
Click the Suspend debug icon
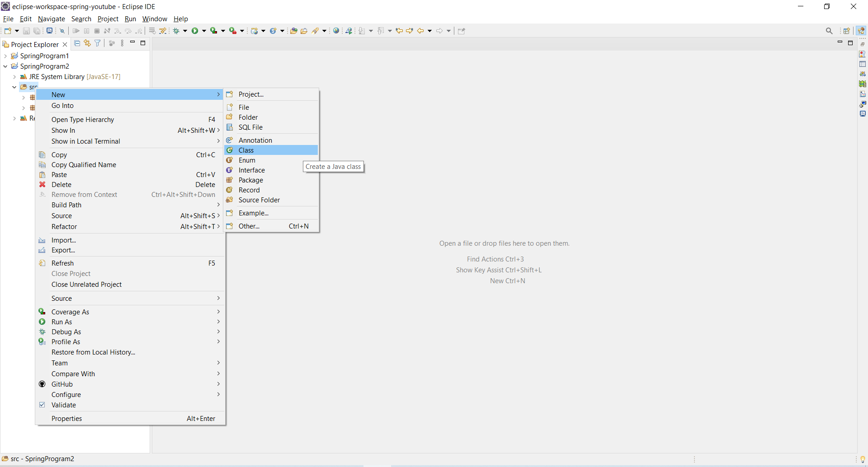[x=86, y=31]
